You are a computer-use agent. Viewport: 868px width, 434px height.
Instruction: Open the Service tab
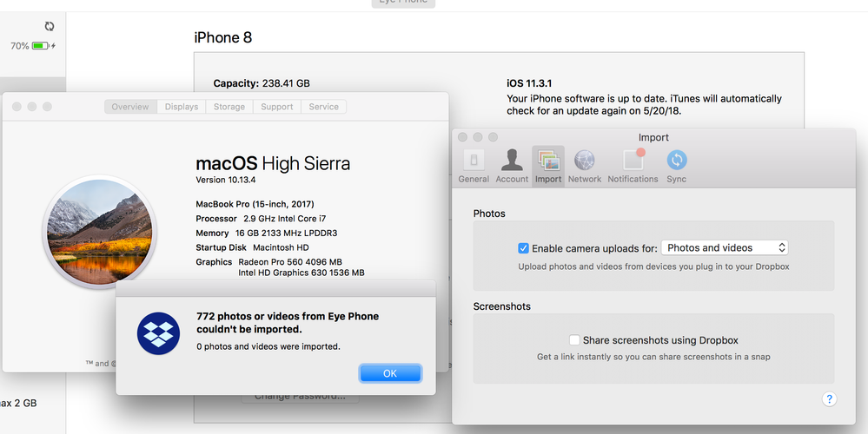coord(324,107)
